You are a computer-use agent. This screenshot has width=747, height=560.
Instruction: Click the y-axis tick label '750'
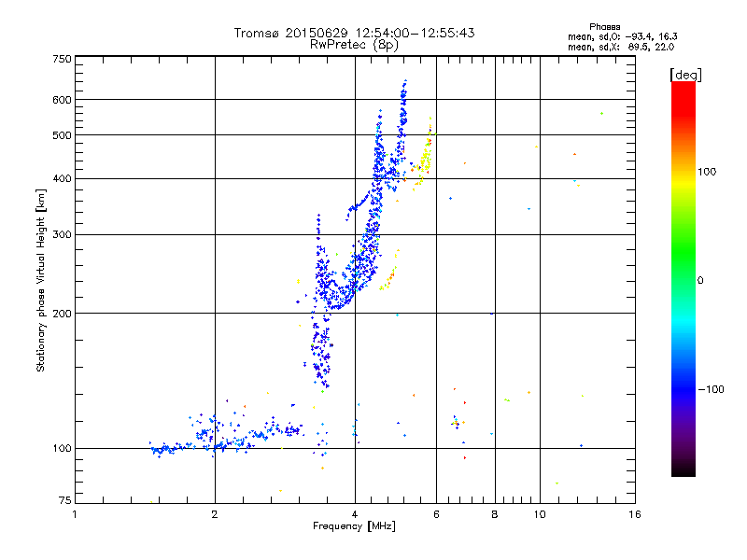62,59
